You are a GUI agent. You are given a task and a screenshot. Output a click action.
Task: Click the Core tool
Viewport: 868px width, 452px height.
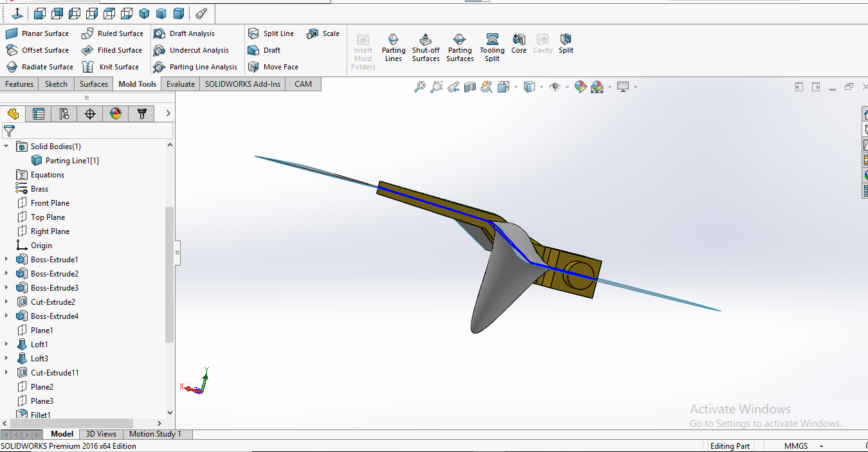pyautogui.click(x=519, y=44)
